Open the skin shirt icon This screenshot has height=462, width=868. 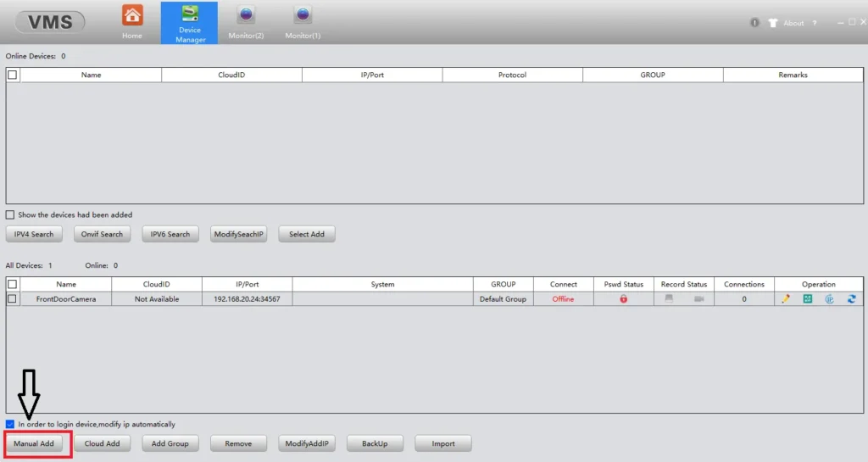point(773,23)
